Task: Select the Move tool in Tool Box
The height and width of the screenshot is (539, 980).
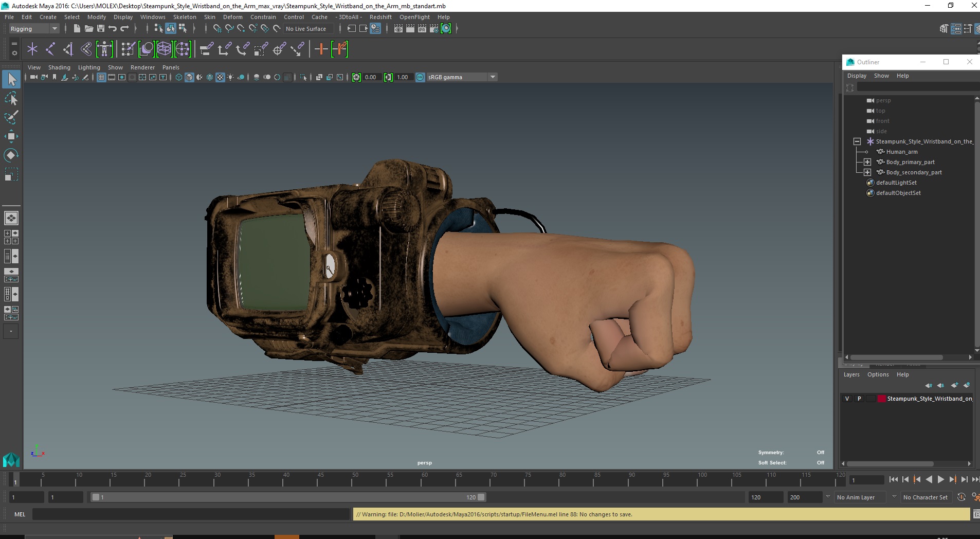Action: (x=11, y=136)
